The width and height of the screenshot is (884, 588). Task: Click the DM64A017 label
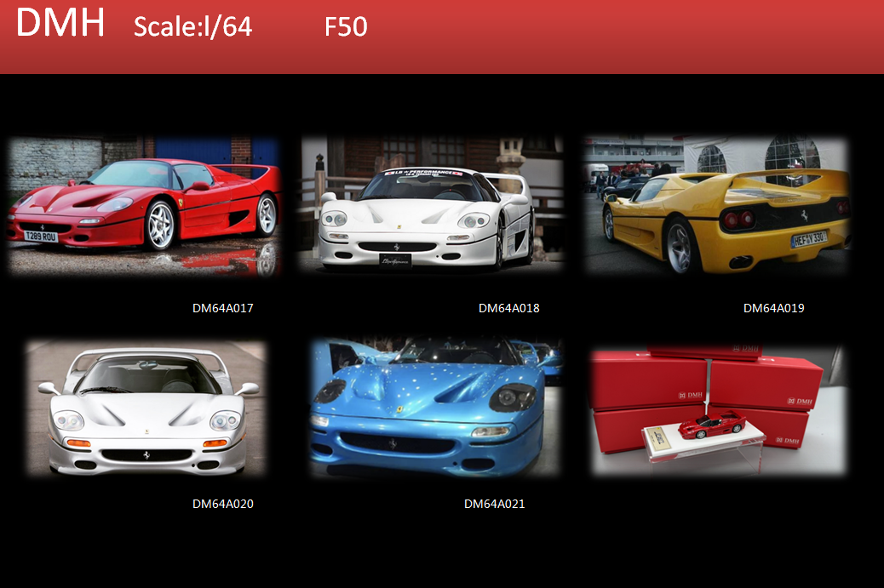pyautogui.click(x=222, y=308)
